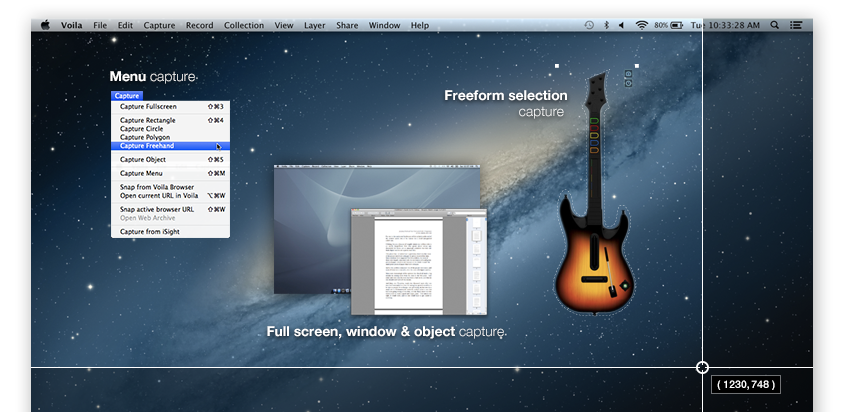Click Full screen, window & object capture caption
The width and height of the screenshot is (846, 412).
click(x=386, y=331)
